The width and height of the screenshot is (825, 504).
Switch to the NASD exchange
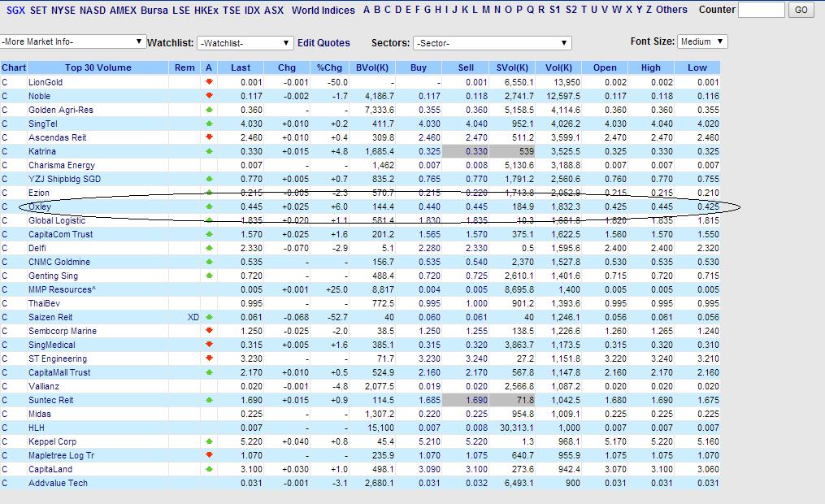point(93,10)
